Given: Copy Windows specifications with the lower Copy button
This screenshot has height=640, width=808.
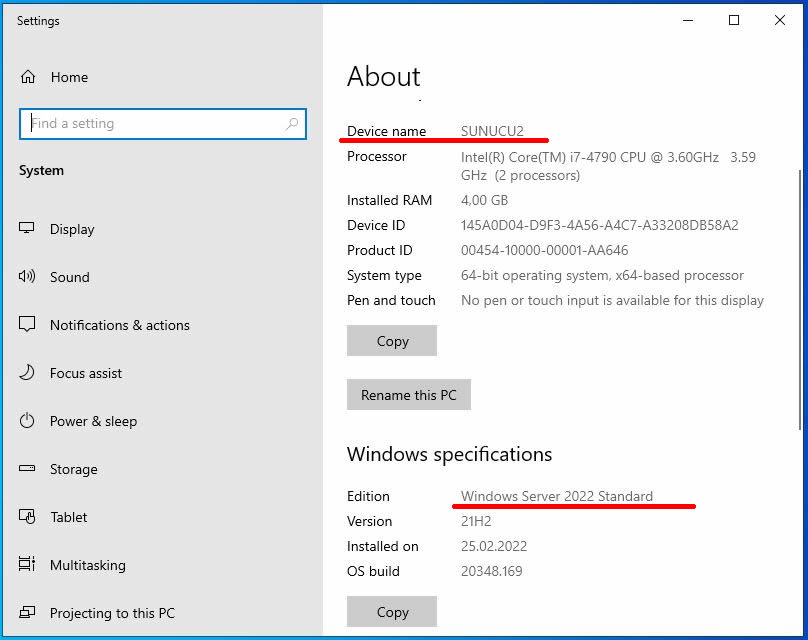Looking at the screenshot, I should [392, 612].
